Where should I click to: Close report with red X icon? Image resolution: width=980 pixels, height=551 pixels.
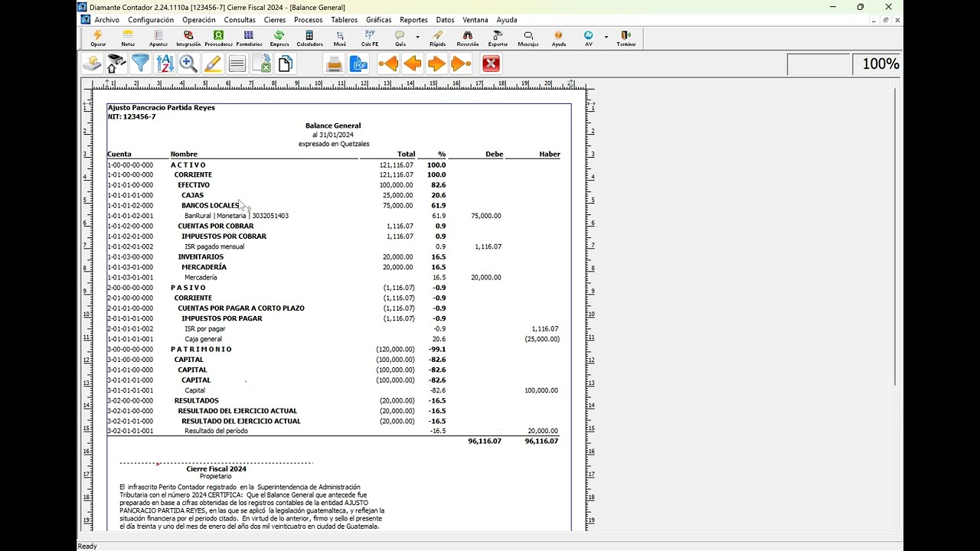pos(491,64)
